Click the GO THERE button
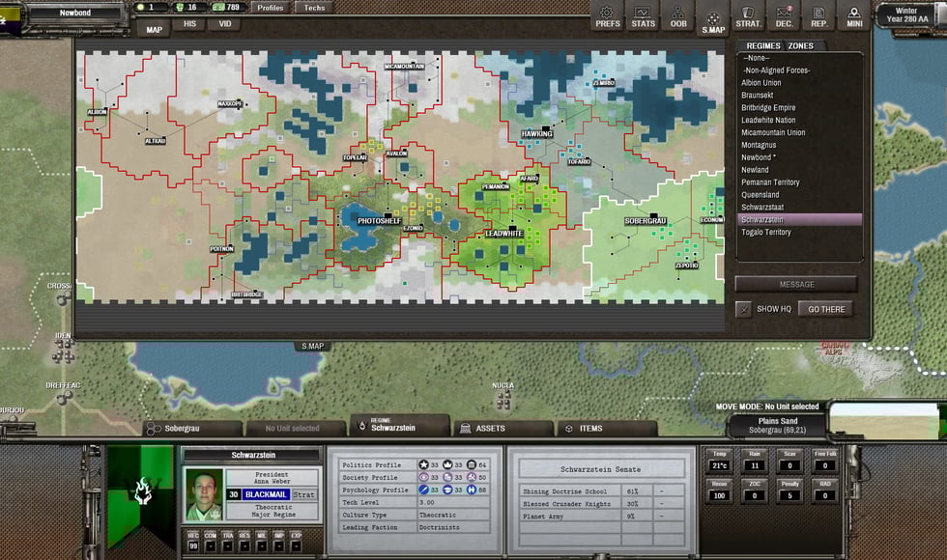 (826, 310)
